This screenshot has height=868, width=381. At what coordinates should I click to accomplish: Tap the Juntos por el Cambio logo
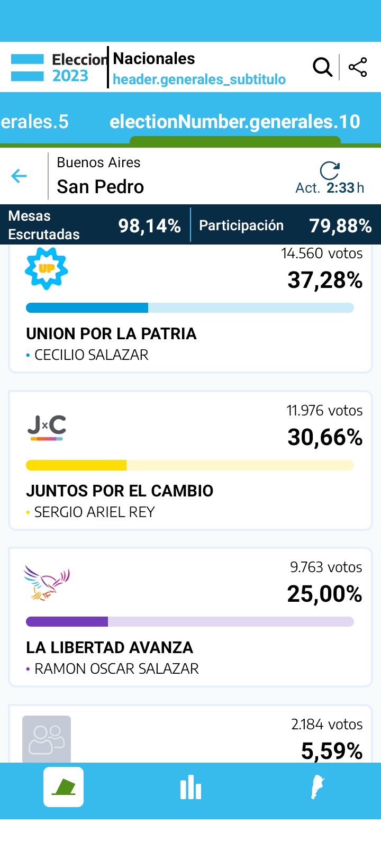(47, 428)
